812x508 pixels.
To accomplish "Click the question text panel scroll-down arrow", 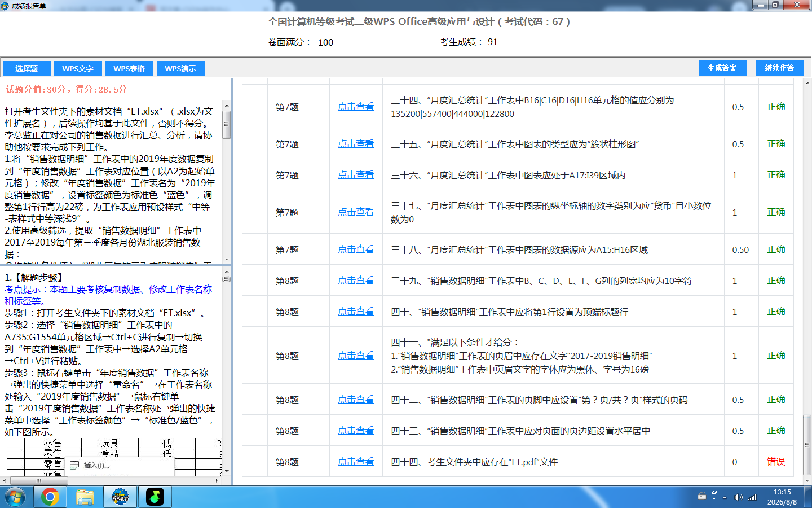I will click(227, 259).
